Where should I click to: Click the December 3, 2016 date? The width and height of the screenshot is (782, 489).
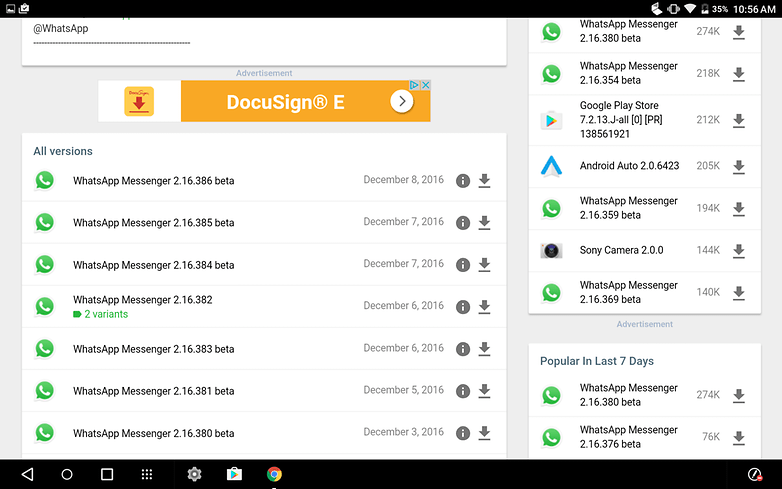403,432
